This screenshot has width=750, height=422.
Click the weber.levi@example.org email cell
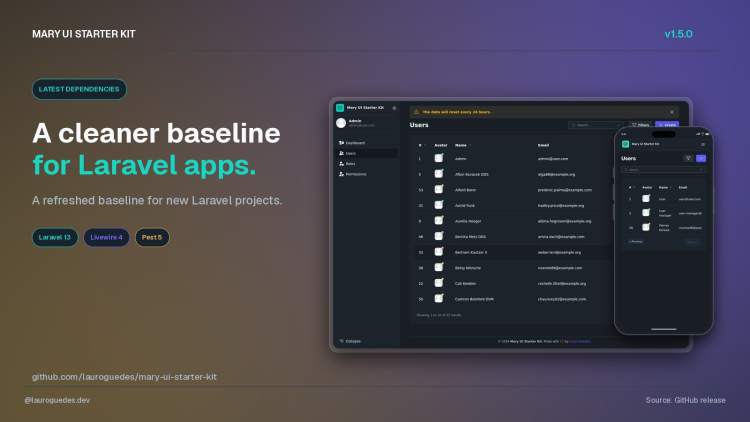559,252
